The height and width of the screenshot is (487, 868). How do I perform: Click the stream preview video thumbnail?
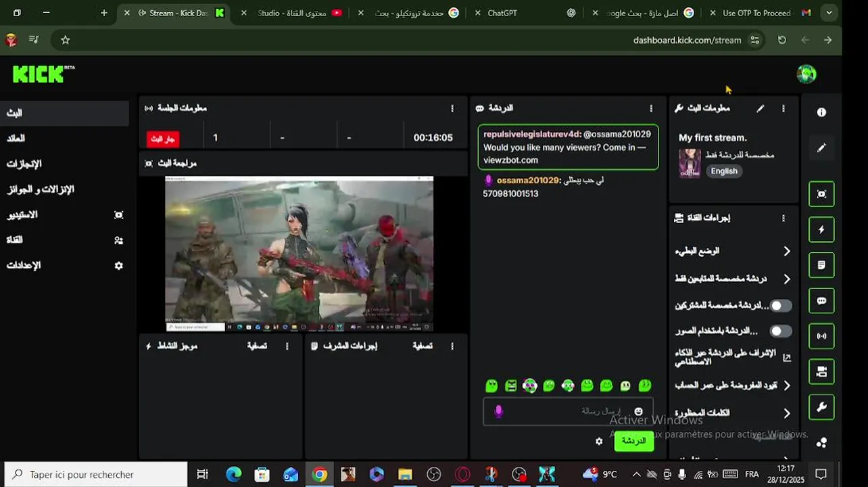tap(299, 254)
